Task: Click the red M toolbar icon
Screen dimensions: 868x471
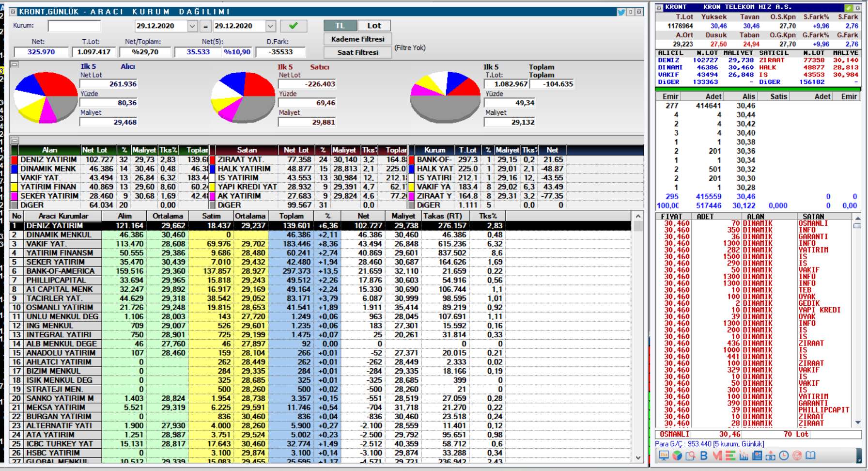Action: (717, 455)
